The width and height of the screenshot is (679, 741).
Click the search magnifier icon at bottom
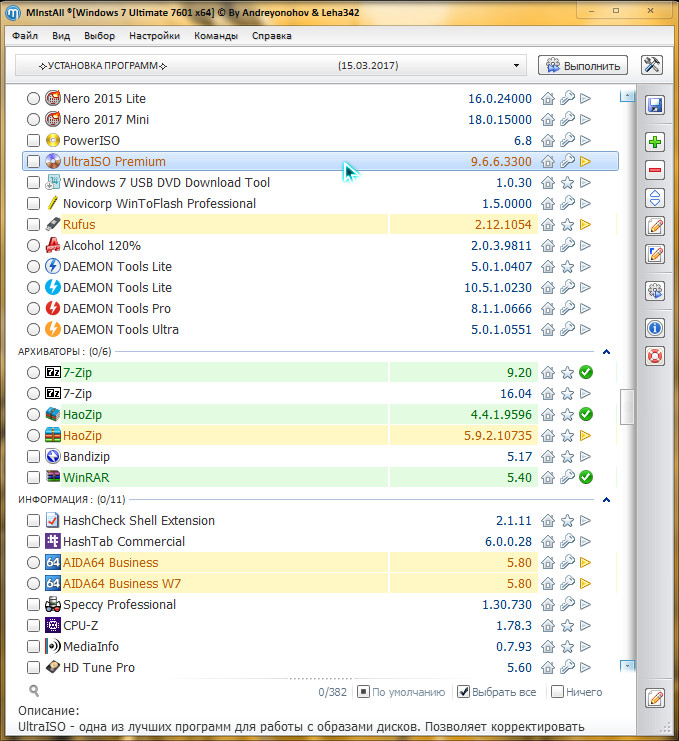click(34, 691)
